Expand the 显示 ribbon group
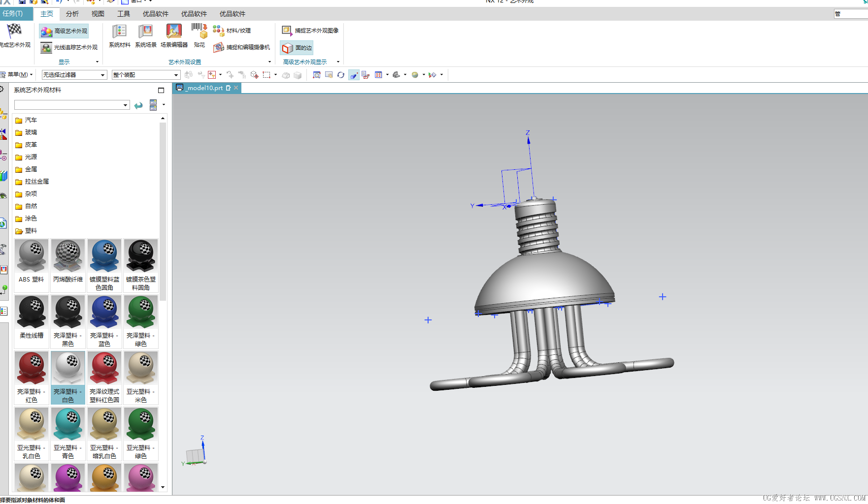Image resolution: width=868 pixels, height=504 pixels. click(x=97, y=62)
